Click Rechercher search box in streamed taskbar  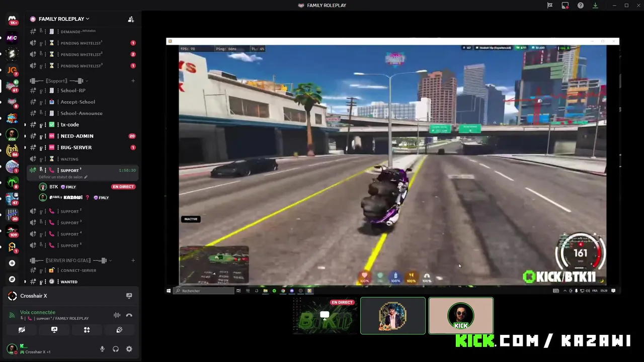[x=203, y=291]
